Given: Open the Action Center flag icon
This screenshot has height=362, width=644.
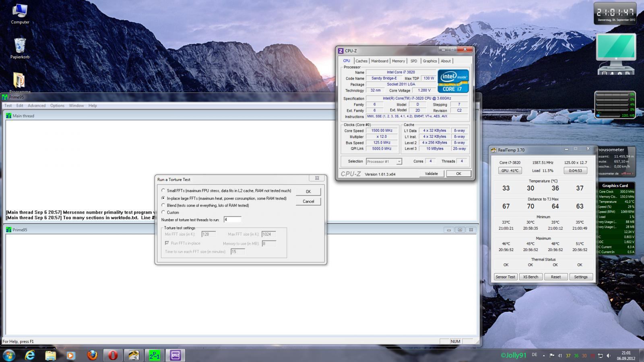Looking at the screenshot, I should pos(551,356).
